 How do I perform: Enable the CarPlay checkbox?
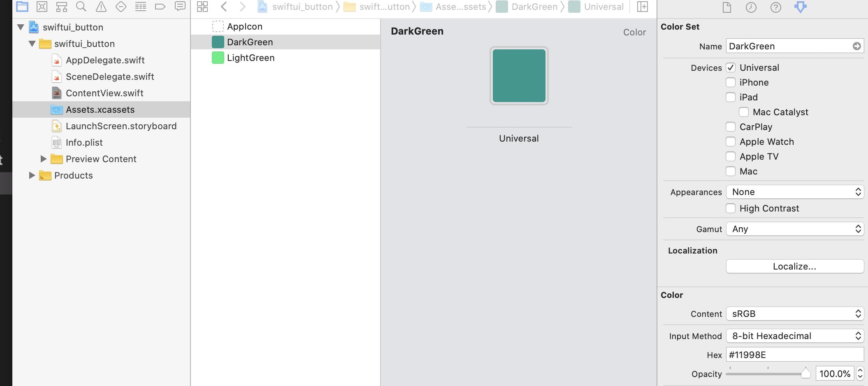(x=731, y=127)
